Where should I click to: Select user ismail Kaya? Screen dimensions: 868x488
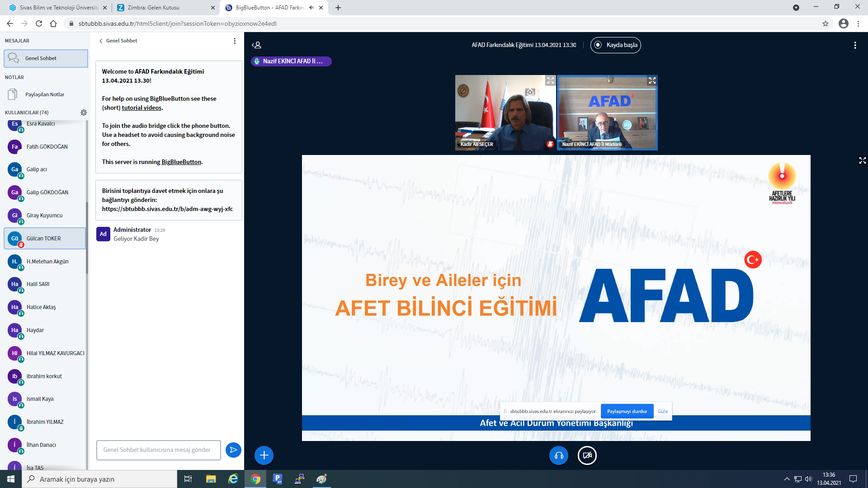[x=44, y=399]
